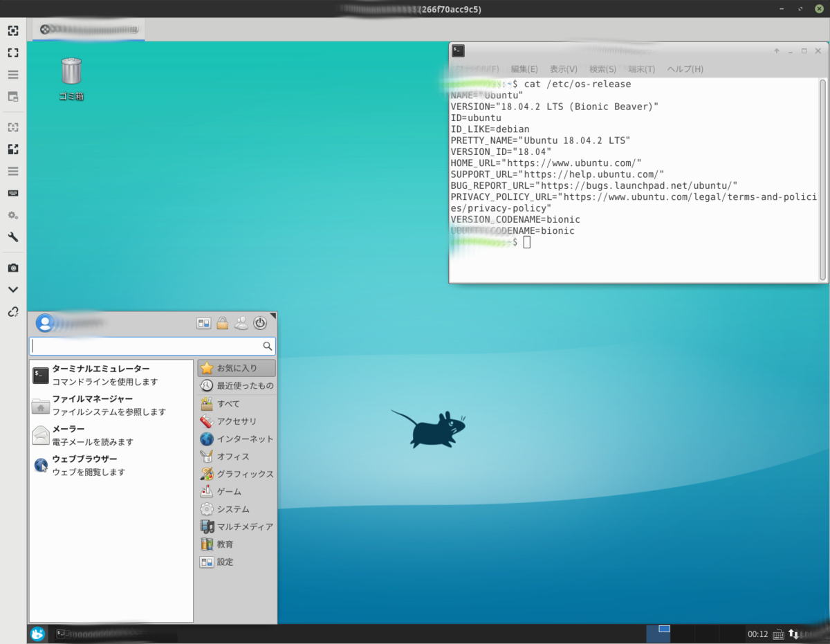Open the 編集(E) menu in terminal
The height and width of the screenshot is (644, 830).
coord(524,69)
